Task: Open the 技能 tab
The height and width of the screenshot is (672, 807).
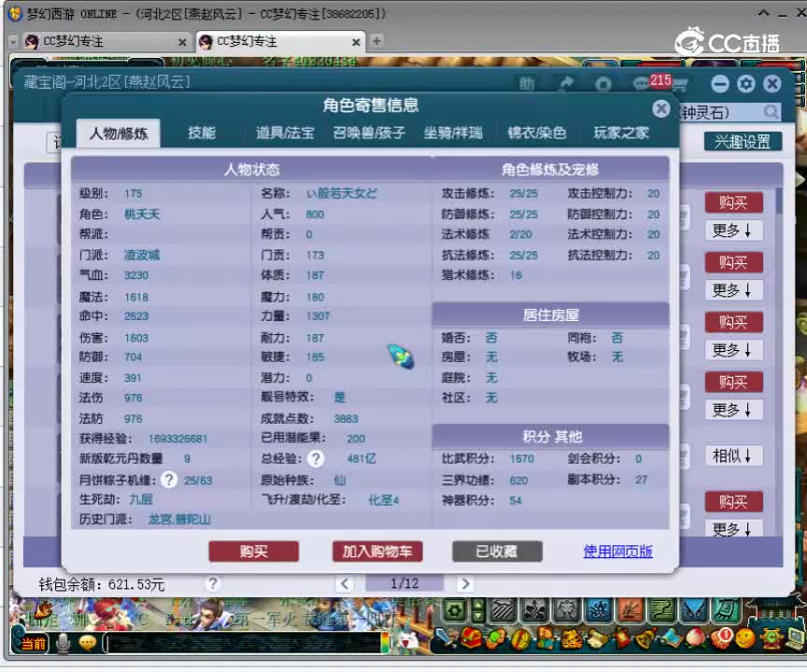Action: tap(201, 133)
